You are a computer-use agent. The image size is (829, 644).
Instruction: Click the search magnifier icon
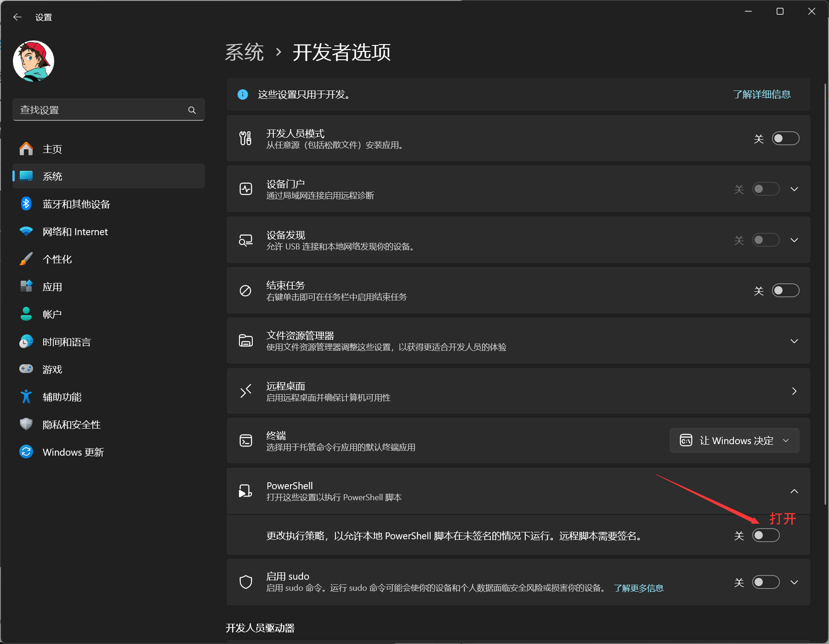(192, 110)
